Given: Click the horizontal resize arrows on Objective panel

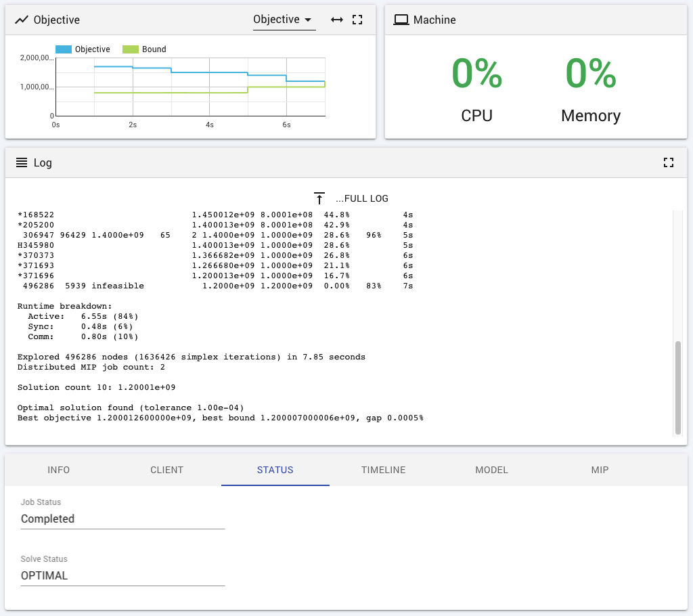Looking at the screenshot, I should pos(337,20).
